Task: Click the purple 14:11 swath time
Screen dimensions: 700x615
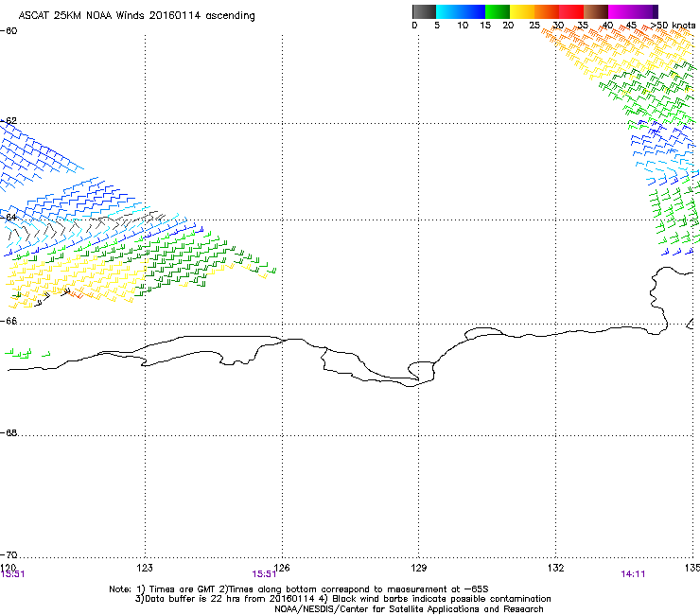Action: (633, 574)
